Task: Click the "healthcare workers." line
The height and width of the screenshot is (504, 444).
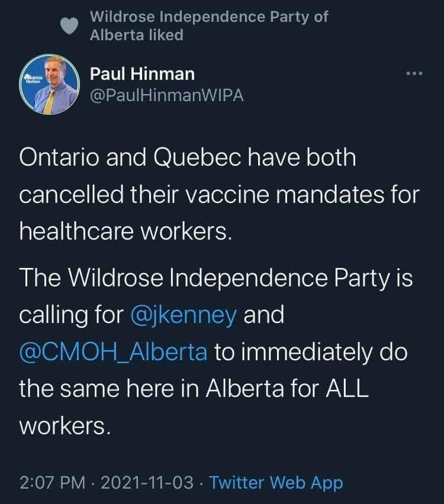Action: [x=123, y=231]
